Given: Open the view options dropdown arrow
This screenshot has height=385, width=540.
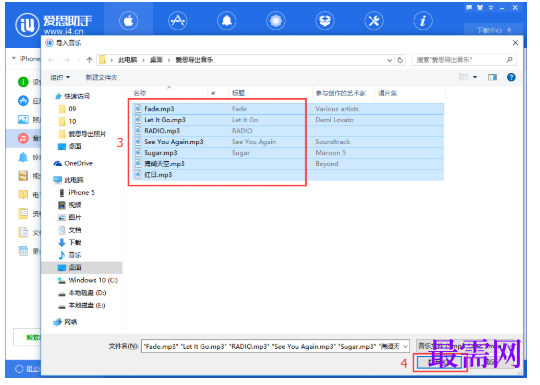Looking at the screenshot, I should point(475,77).
